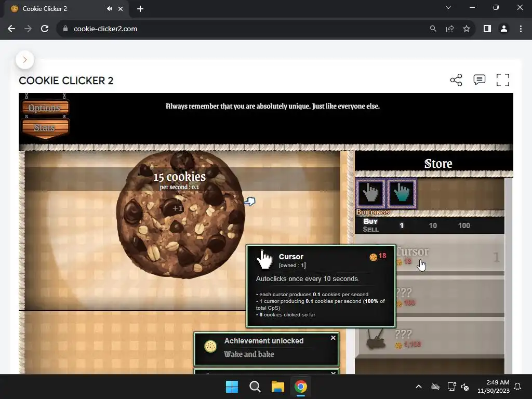Click the locked ??? building costing 1,100

coord(430,339)
